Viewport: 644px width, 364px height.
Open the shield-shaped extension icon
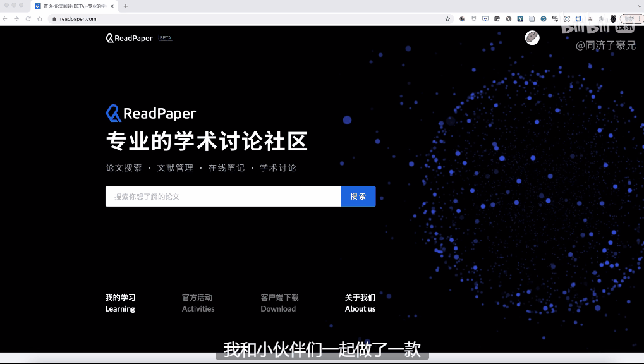(473, 19)
